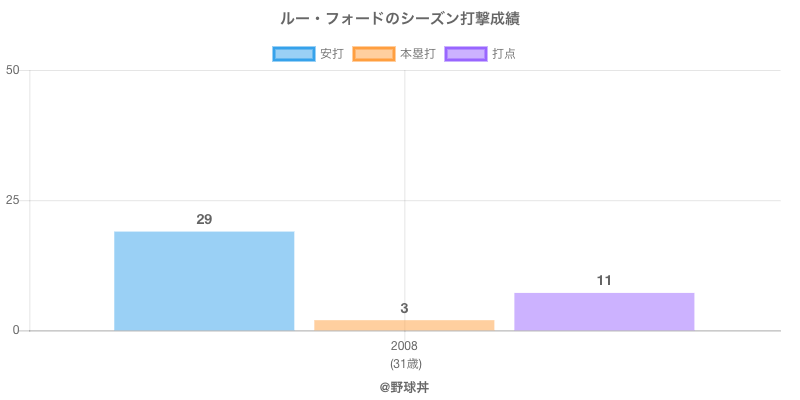
Task: Click the y-axis label 50
Action: [13, 70]
